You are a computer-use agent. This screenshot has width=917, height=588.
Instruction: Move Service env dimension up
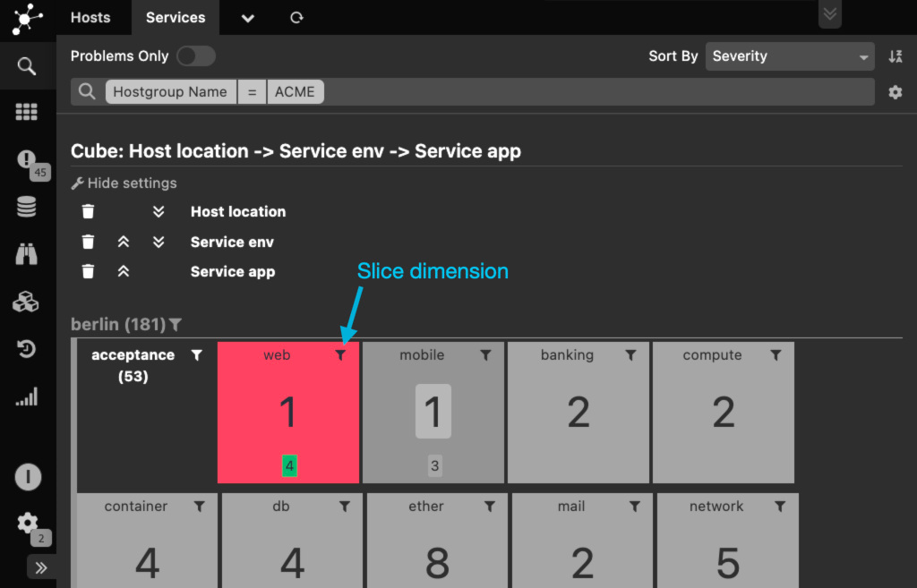pos(124,242)
